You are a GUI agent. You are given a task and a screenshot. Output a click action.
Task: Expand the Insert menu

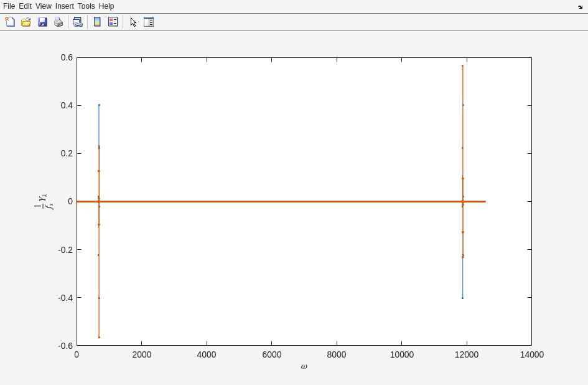point(64,6)
